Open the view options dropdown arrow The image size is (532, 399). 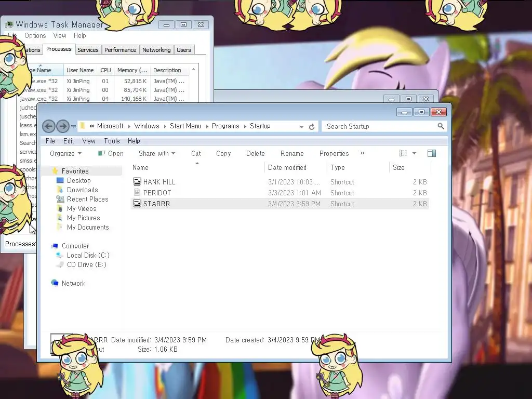pos(414,153)
